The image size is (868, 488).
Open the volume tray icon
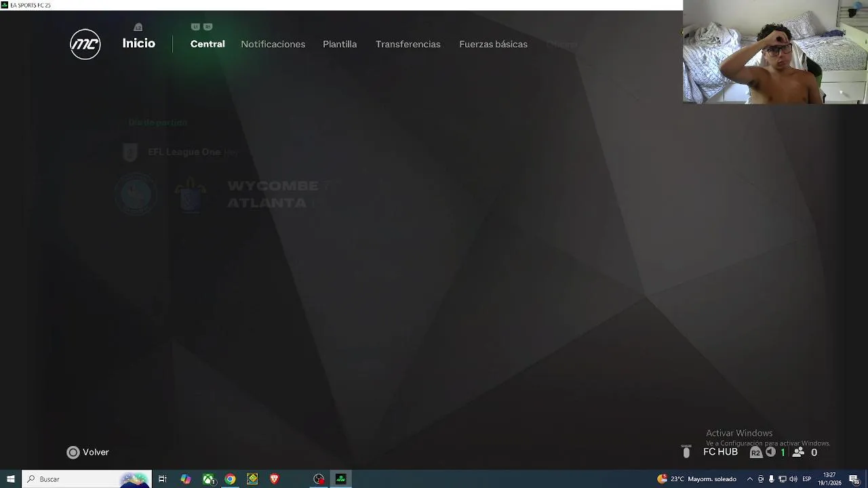tap(793, 479)
